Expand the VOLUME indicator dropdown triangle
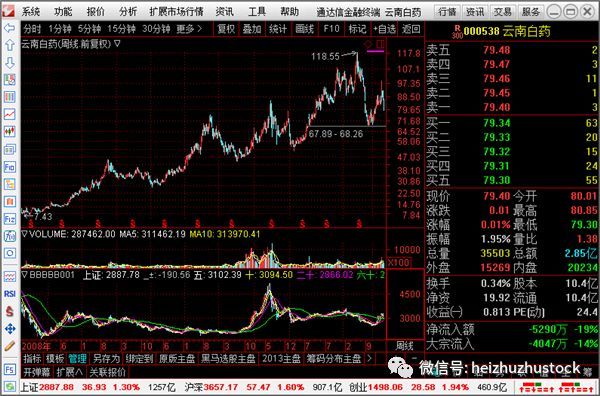The image size is (600, 396). click(x=24, y=234)
